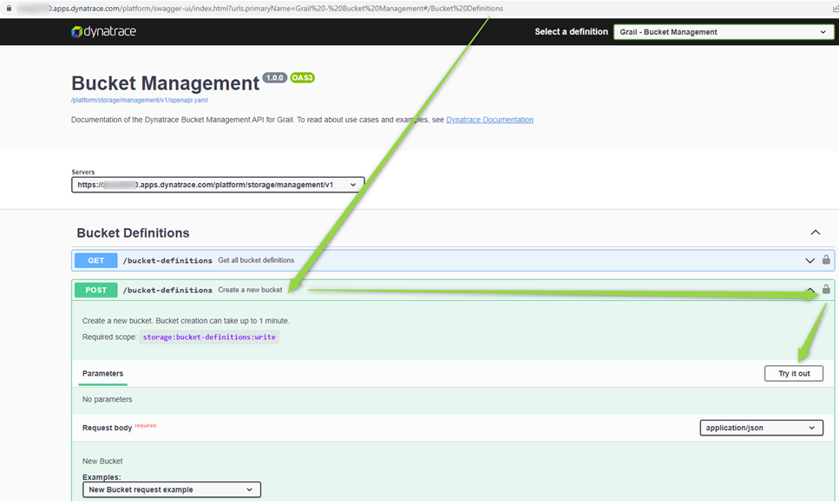Click the Bucket Definitions heading
This screenshot has width=839, height=504.
[x=134, y=232]
